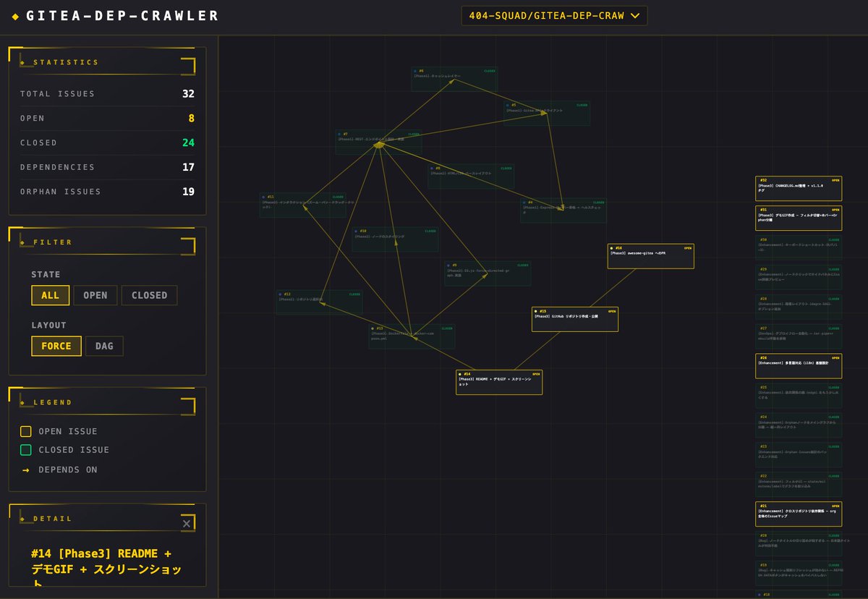Select issue node #15 GitHub リポジトリ作成

pyautogui.click(x=575, y=319)
